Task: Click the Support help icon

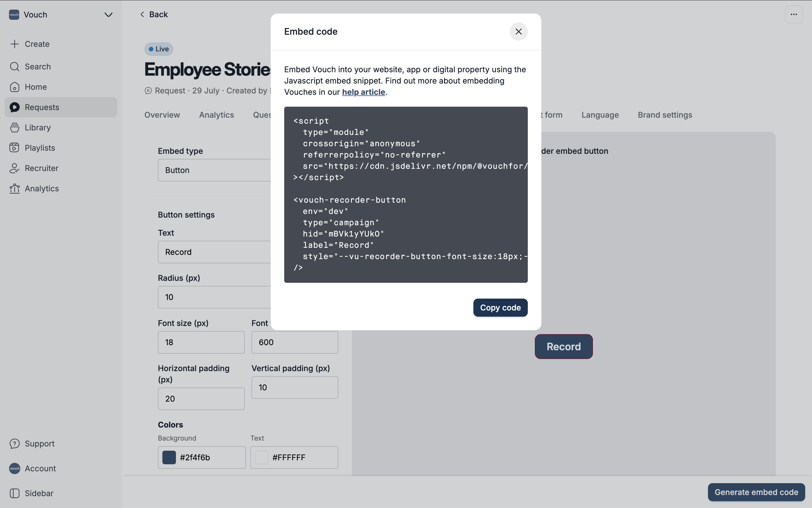Action: point(14,444)
